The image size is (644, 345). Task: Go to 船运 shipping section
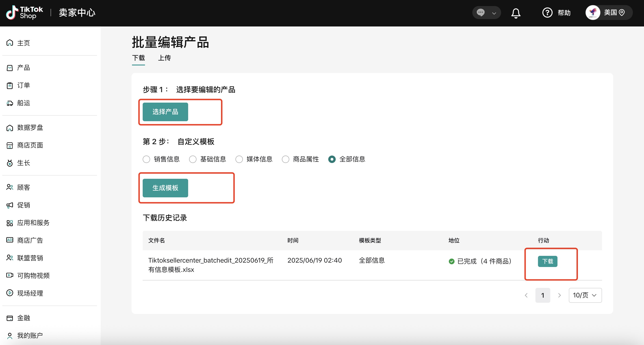click(x=23, y=103)
